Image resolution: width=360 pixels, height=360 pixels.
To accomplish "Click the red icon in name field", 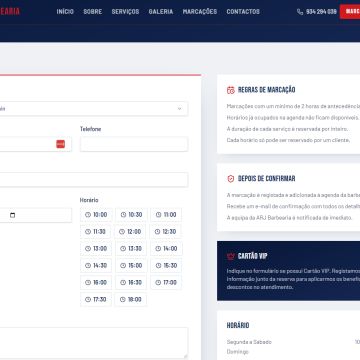I will coord(60,144).
